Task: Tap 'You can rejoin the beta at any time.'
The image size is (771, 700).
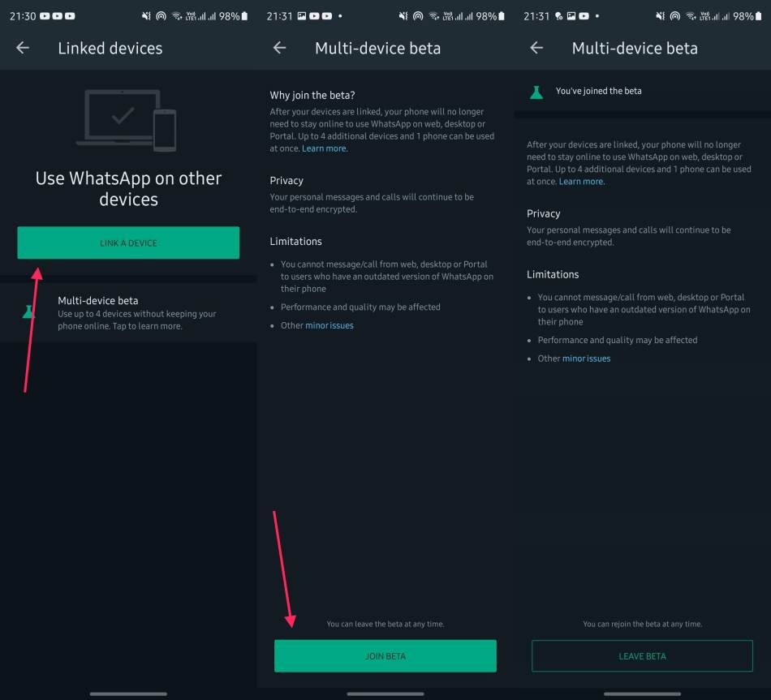Action: click(642, 624)
